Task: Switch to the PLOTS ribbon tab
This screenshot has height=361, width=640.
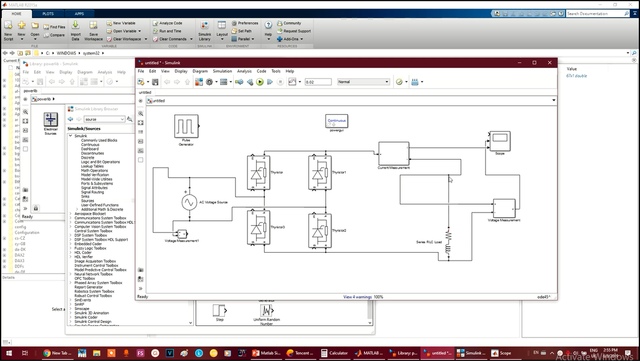Action: click(x=48, y=13)
